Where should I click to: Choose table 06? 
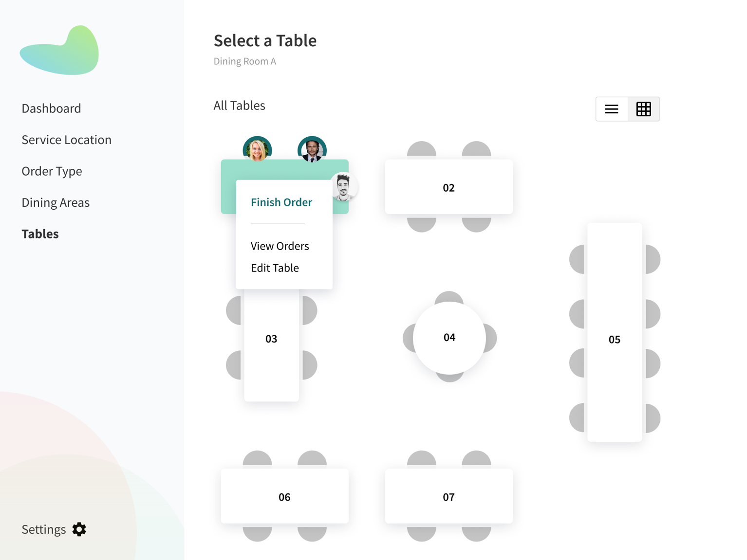284,497
